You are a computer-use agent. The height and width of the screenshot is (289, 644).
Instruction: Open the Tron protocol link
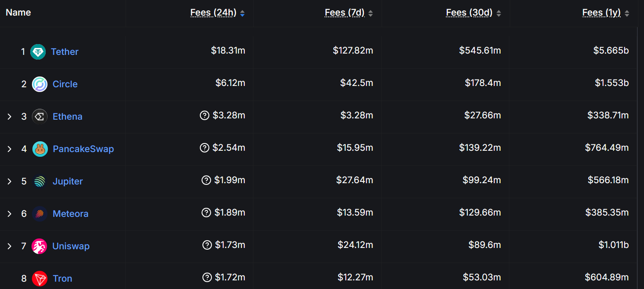tap(63, 278)
